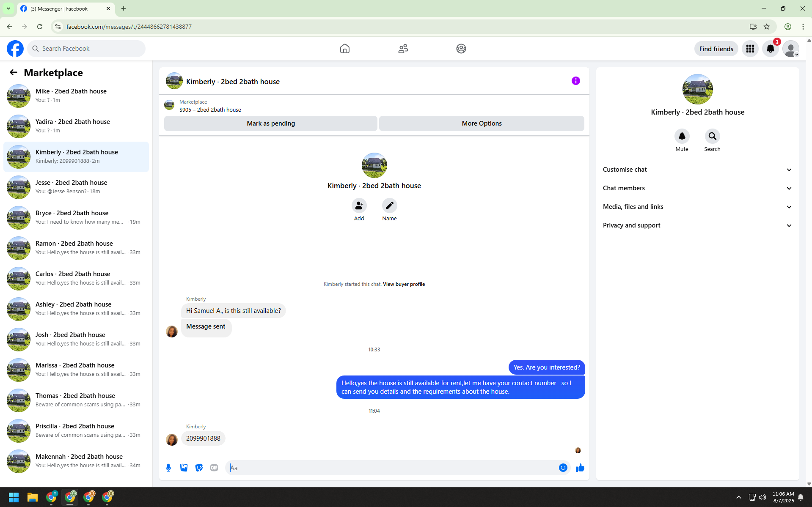Reload the page in Chrome
Image resolution: width=812 pixels, height=507 pixels.
click(x=40, y=27)
